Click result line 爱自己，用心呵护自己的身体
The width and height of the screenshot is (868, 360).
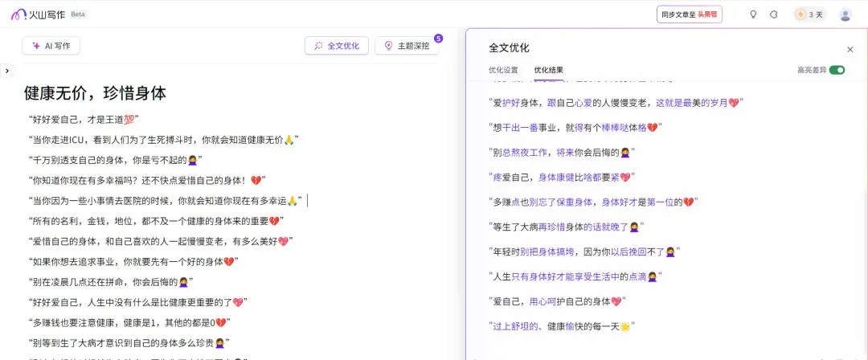[x=557, y=301]
